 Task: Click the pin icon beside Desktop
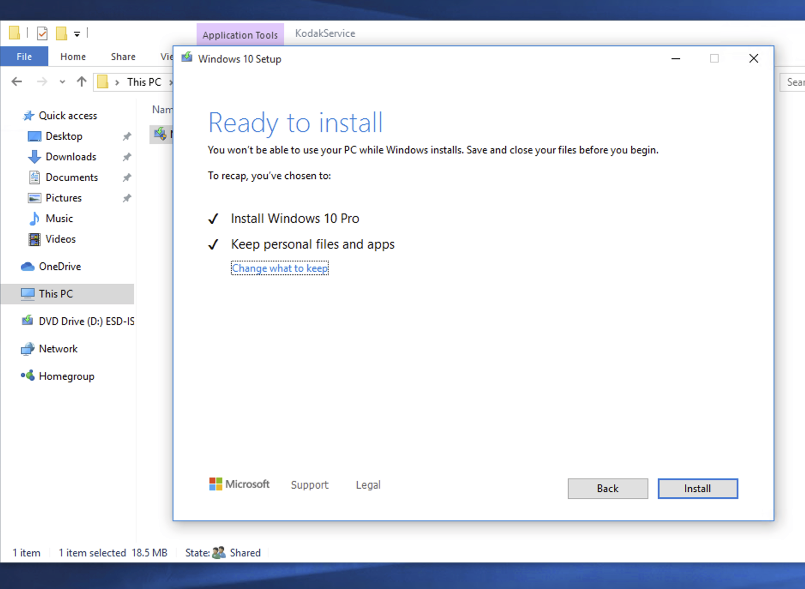tap(127, 136)
